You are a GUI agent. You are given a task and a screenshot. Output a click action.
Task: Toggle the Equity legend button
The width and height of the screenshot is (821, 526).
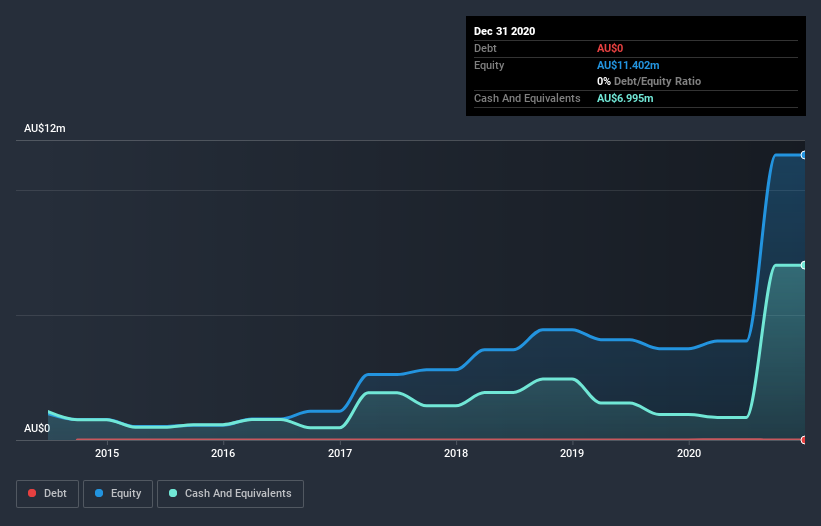pos(118,494)
